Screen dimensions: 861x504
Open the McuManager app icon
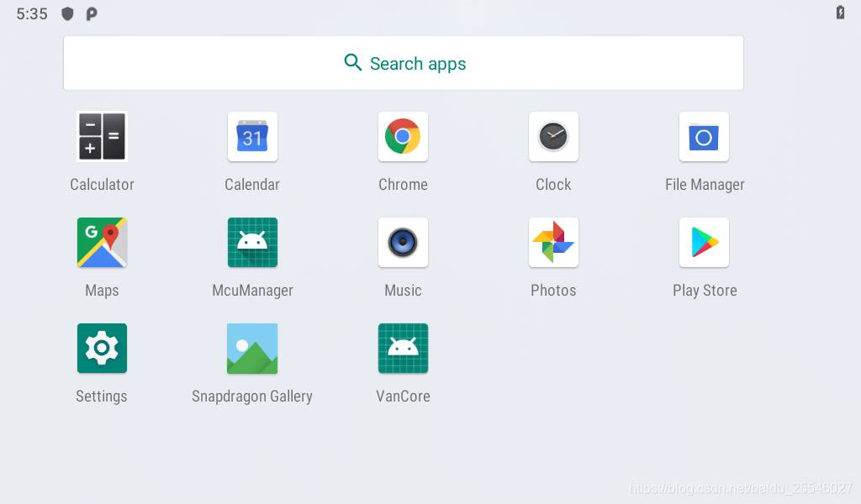252,243
